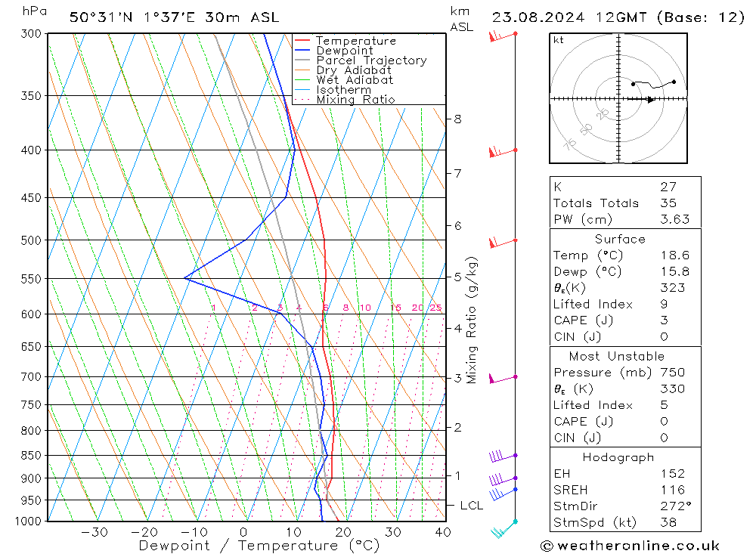Click the 'LCL' marker label
Image resolution: width=756 pixels, height=554 pixels.
pyautogui.click(x=472, y=506)
